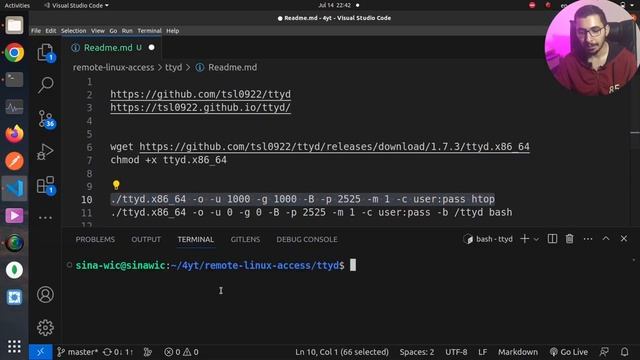Viewport: 640px width, 360px height.
Task: Switch to the TERMINAL panel tab
Action: point(196,240)
